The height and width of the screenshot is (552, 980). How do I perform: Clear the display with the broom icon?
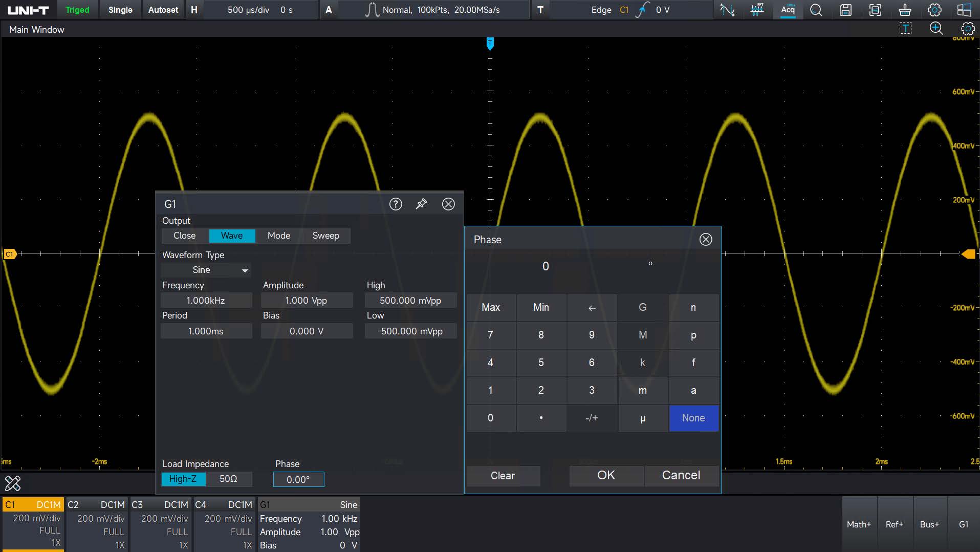coord(905,10)
